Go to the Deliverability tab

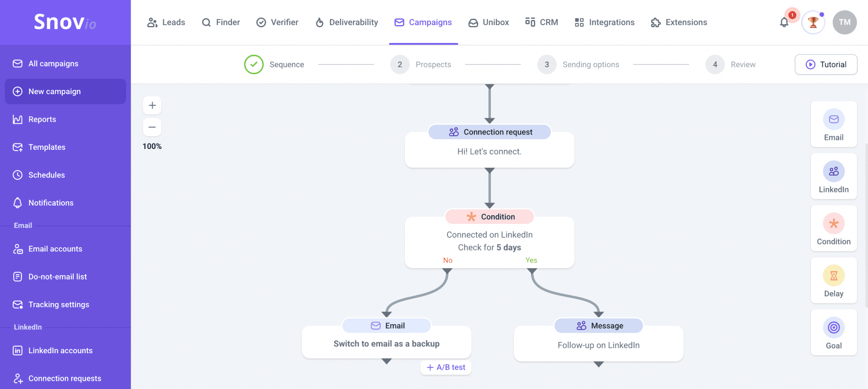coord(346,23)
